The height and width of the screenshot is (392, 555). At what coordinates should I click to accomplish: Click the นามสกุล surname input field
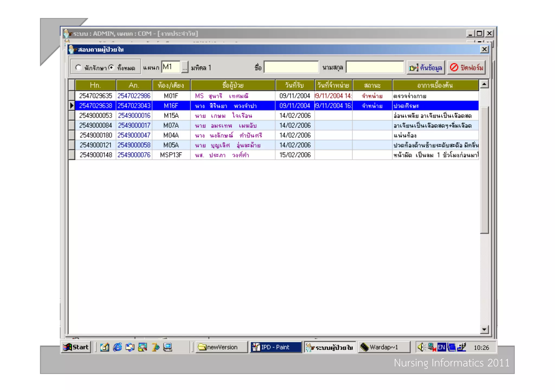(375, 67)
